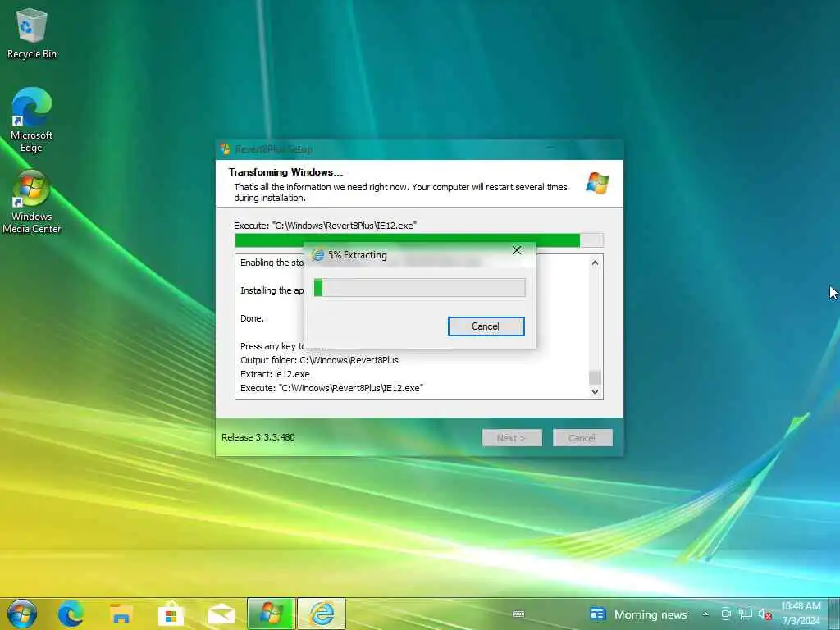Click the Meet Now tray icon
840x630 pixels.
coord(726,614)
